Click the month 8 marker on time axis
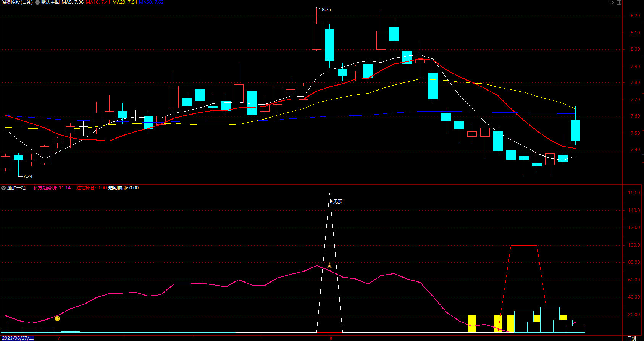This screenshot has height=341, width=644. [331, 338]
